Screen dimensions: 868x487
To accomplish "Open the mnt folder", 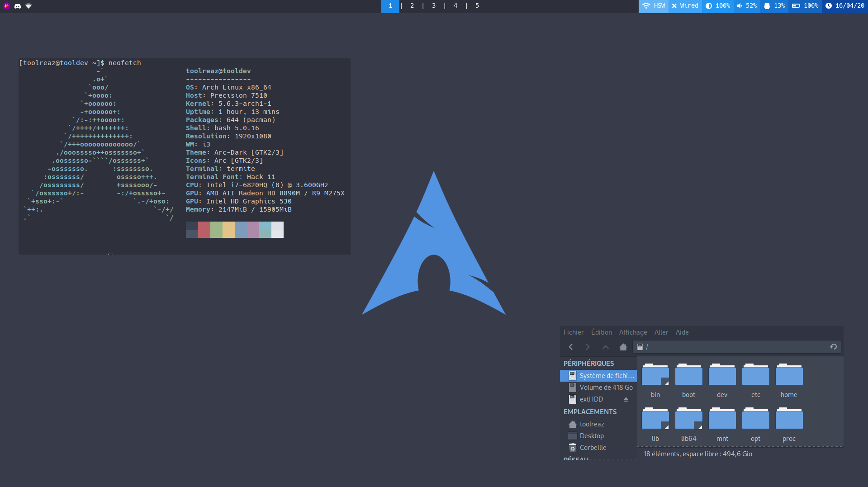I will click(722, 425).
